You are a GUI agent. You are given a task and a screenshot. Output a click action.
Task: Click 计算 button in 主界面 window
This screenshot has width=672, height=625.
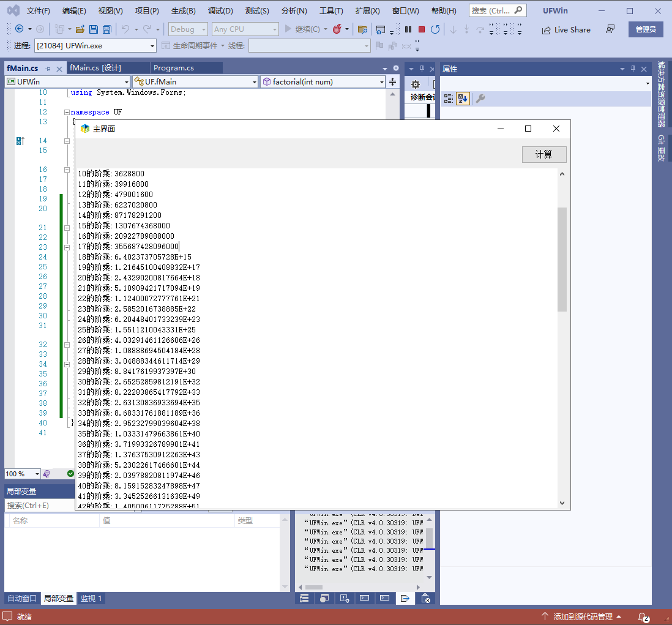pyautogui.click(x=544, y=154)
